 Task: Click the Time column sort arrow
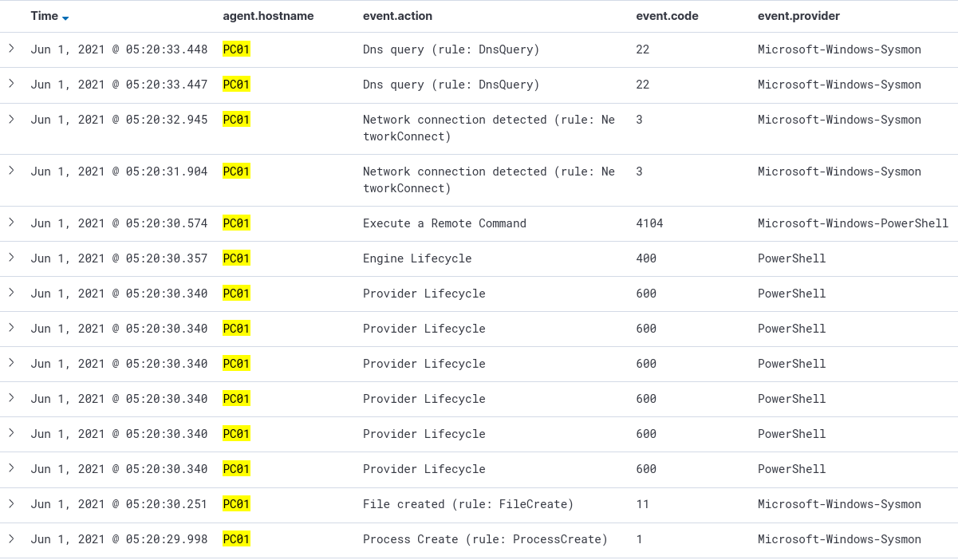[65, 18]
